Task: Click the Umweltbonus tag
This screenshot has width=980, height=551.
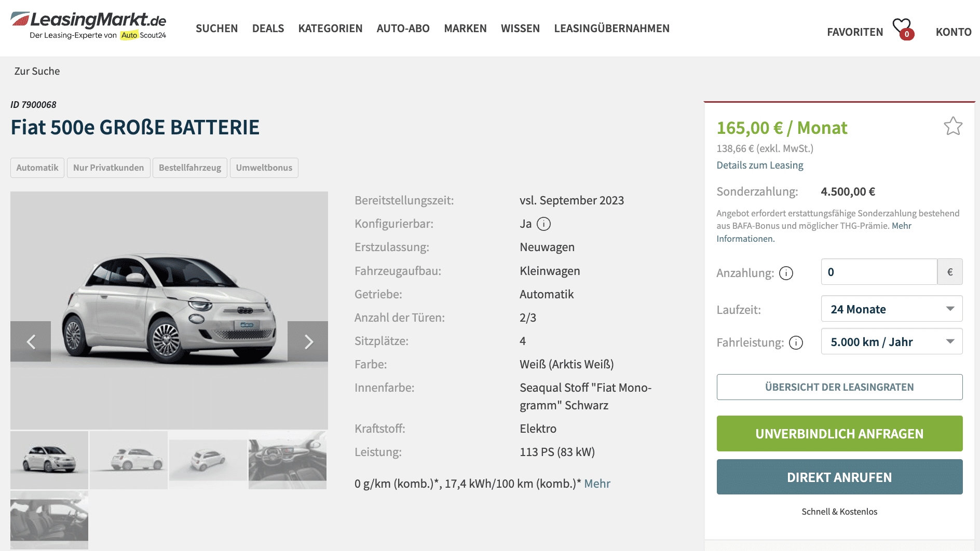Action: pos(264,168)
